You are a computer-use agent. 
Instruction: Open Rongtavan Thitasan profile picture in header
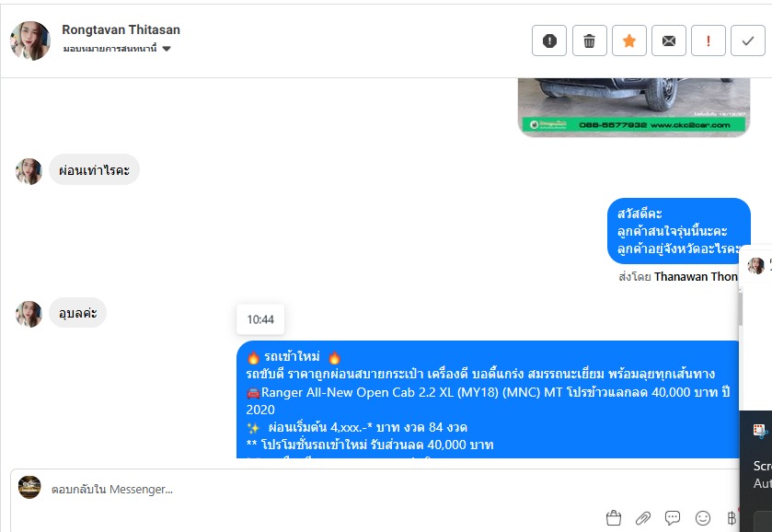(x=30, y=40)
